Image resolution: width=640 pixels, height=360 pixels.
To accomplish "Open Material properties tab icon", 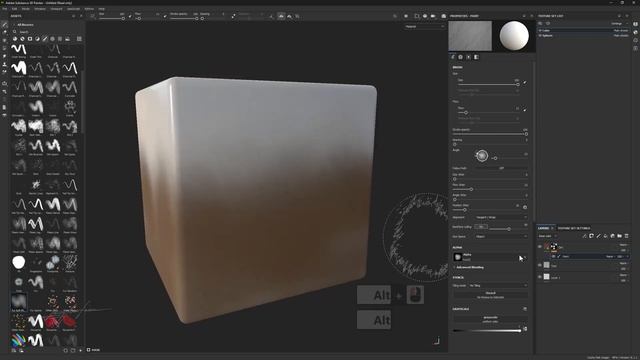I will click(476, 57).
